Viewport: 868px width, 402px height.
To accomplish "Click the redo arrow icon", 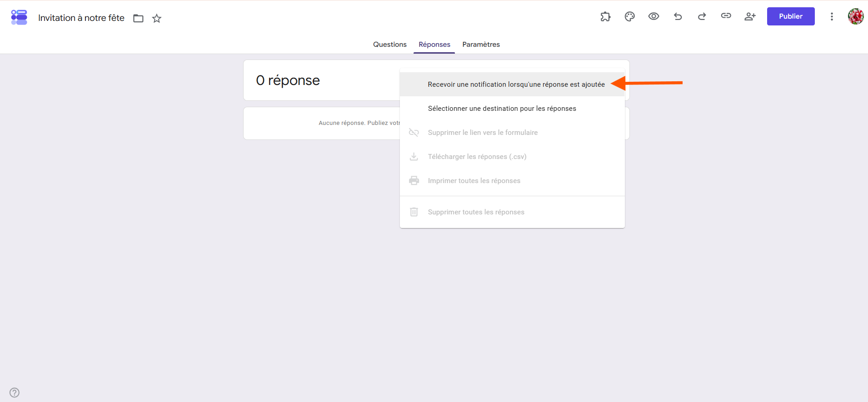I will [x=702, y=16].
